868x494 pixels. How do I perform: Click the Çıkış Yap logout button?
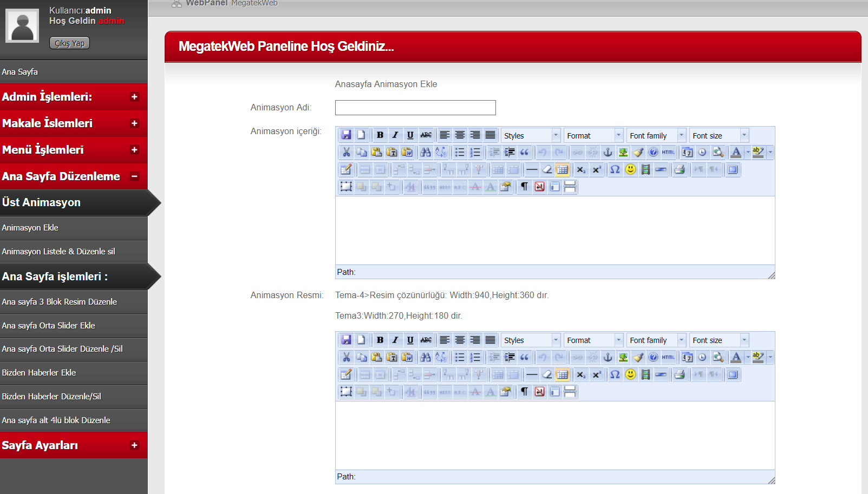pyautogui.click(x=69, y=43)
